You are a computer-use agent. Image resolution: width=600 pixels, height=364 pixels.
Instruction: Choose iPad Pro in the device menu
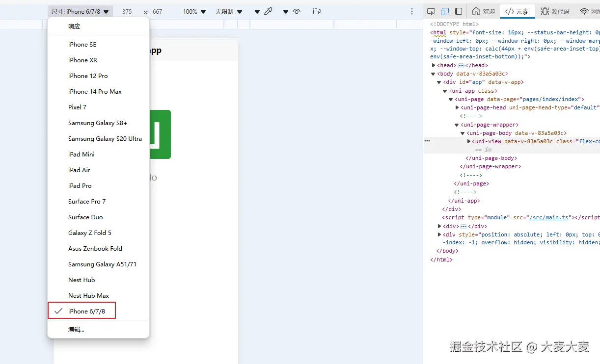98,185
